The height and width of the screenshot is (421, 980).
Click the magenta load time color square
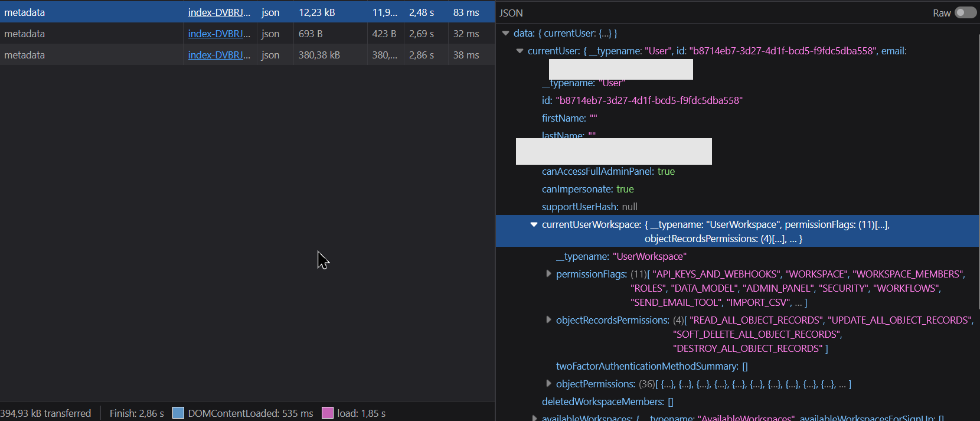click(328, 413)
